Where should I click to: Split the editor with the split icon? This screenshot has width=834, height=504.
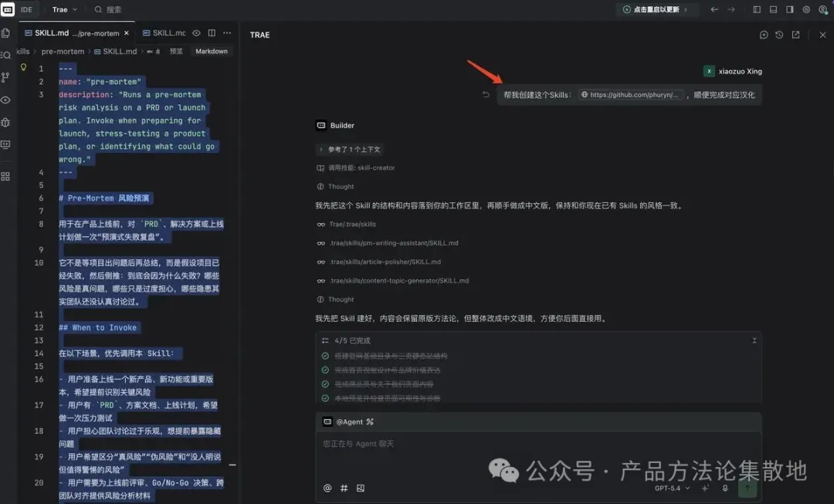click(x=212, y=33)
